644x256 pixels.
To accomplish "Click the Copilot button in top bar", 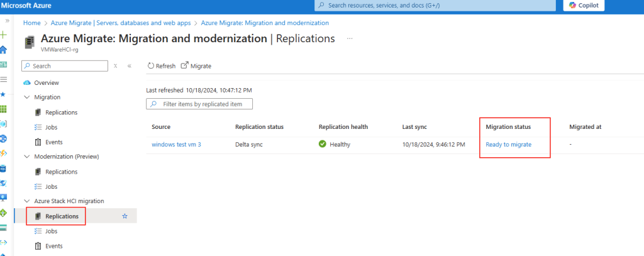I will coord(584,5).
